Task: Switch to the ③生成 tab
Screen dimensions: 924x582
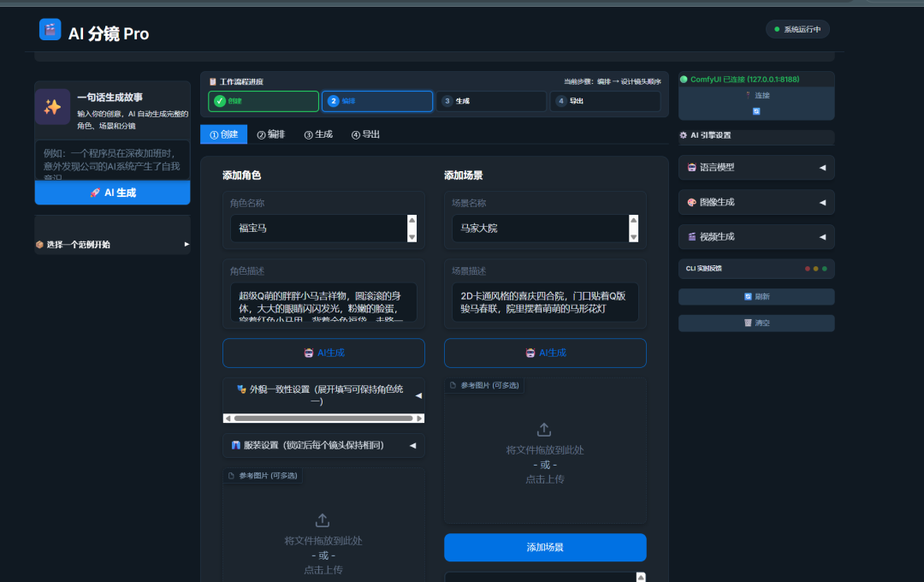Action: click(317, 134)
